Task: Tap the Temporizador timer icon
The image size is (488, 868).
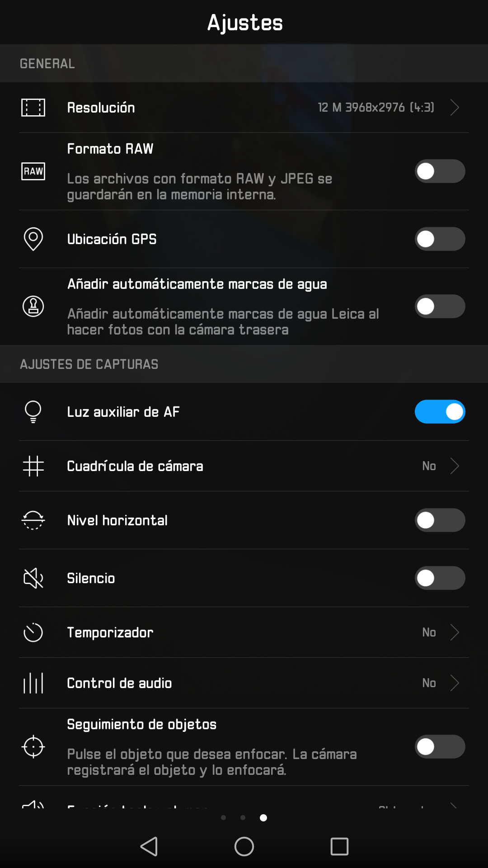Action: 33,632
